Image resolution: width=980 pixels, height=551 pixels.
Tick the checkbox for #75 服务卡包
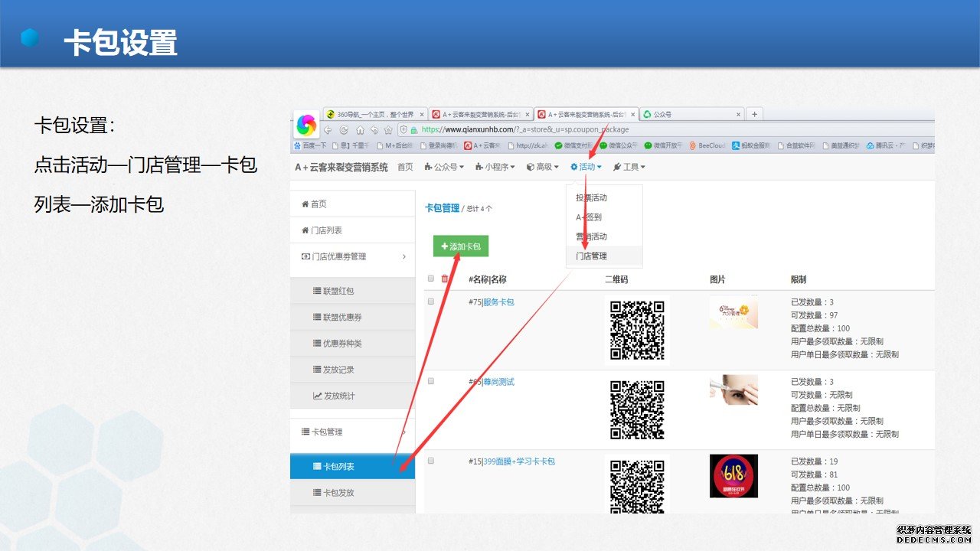point(431,302)
